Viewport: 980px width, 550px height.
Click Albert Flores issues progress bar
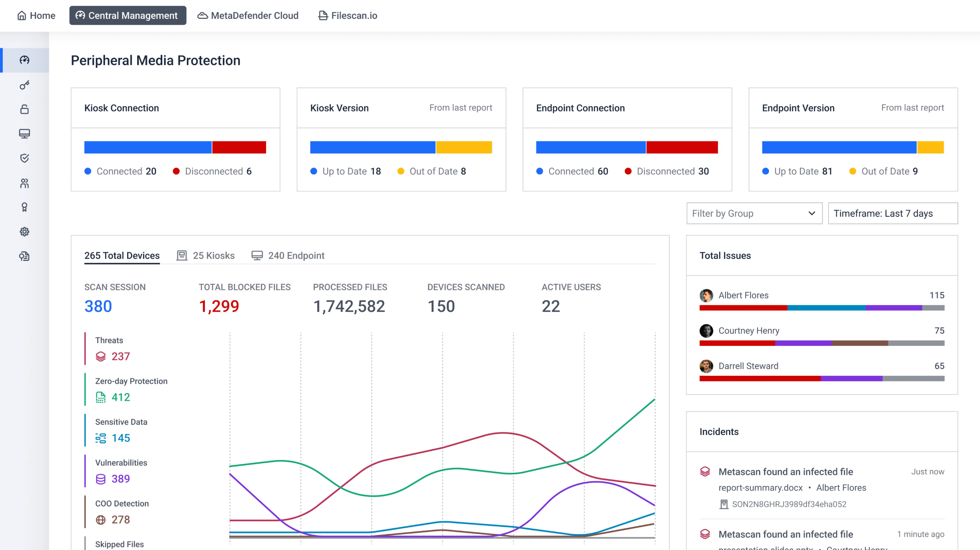(822, 308)
